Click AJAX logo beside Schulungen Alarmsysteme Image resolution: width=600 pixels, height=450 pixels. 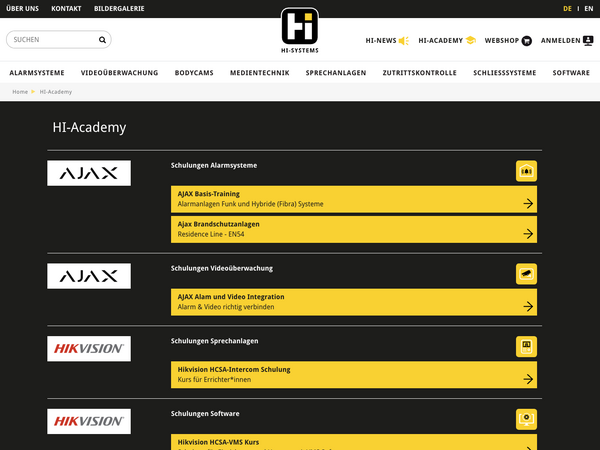(89, 173)
